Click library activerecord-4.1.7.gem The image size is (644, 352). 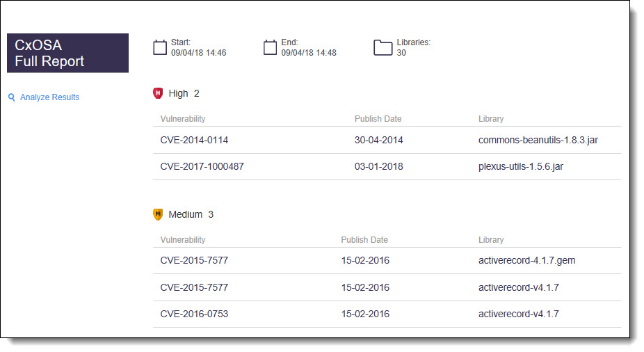coord(526,260)
